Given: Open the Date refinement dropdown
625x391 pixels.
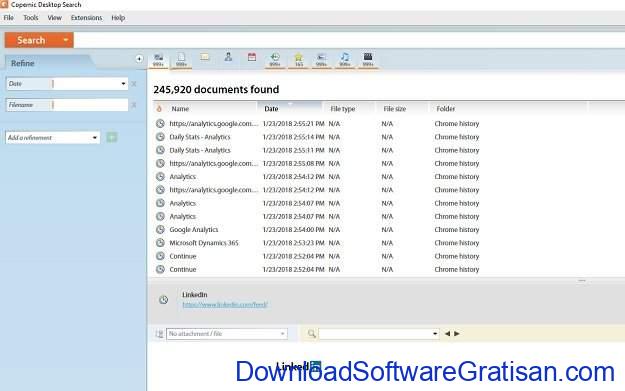Looking at the screenshot, I should coord(123,84).
